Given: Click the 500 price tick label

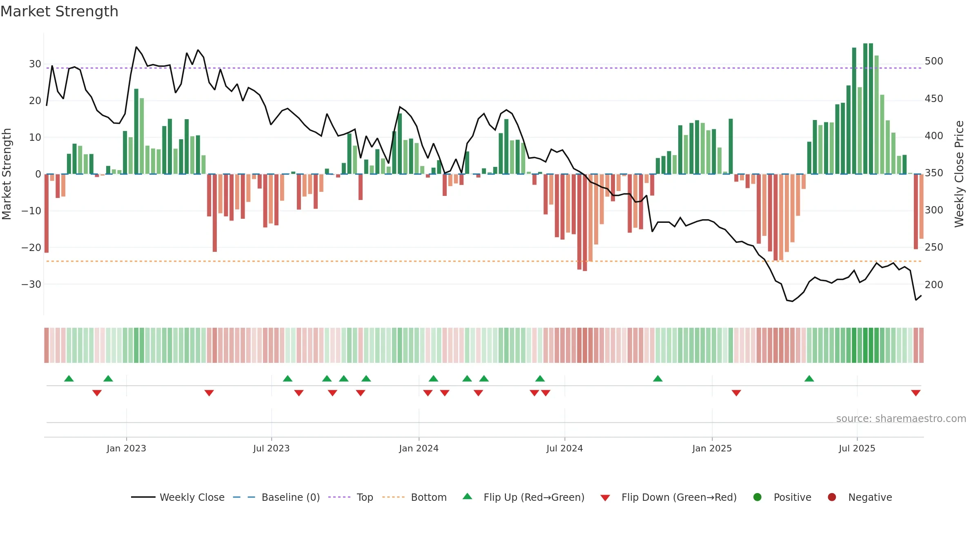Looking at the screenshot, I should (x=934, y=61).
